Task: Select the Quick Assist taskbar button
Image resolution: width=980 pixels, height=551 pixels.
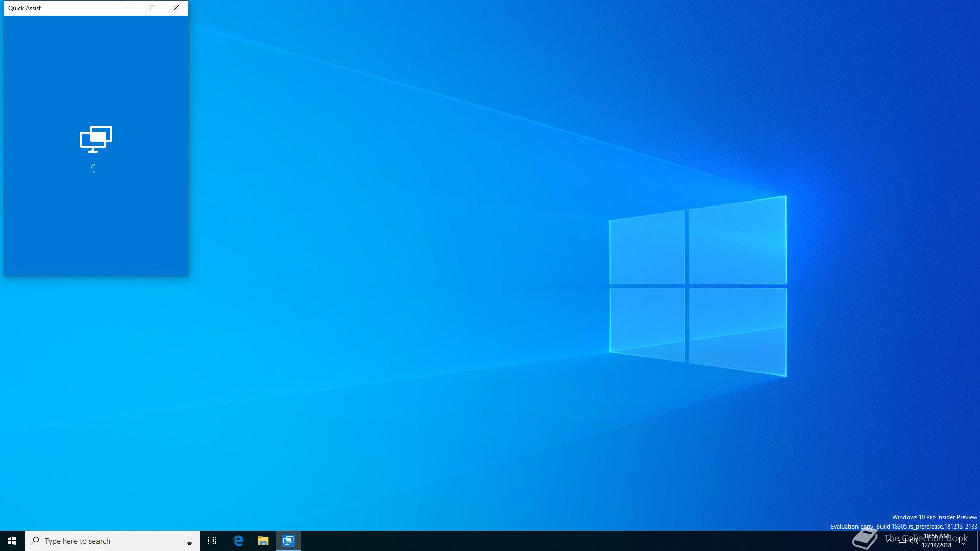Action: pos(288,541)
